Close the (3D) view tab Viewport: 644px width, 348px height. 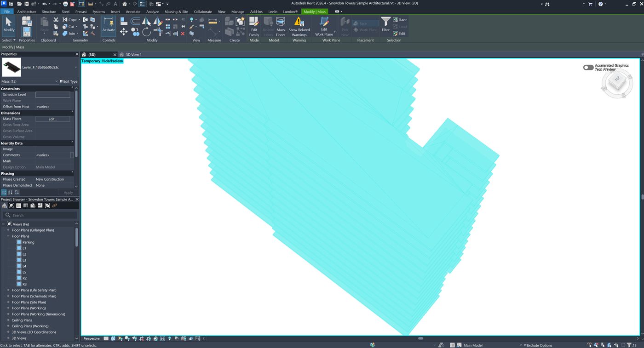(x=115, y=55)
